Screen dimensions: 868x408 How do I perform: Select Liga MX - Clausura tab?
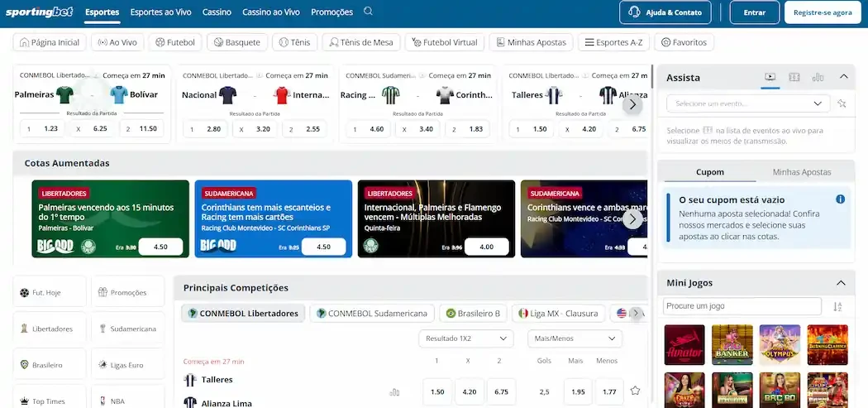[x=559, y=313]
